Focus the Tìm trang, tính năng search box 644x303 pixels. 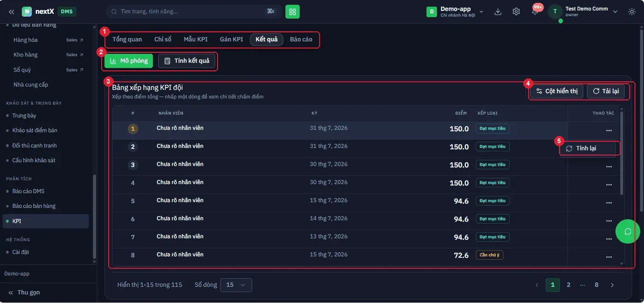coord(194,11)
